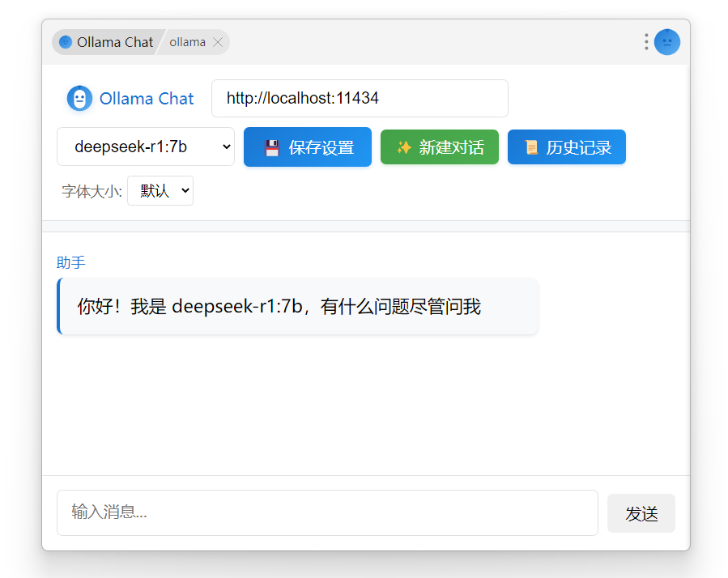
Task: Switch to the Ollama Chat tab
Action: pyautogui.click(x=108, y=42)
